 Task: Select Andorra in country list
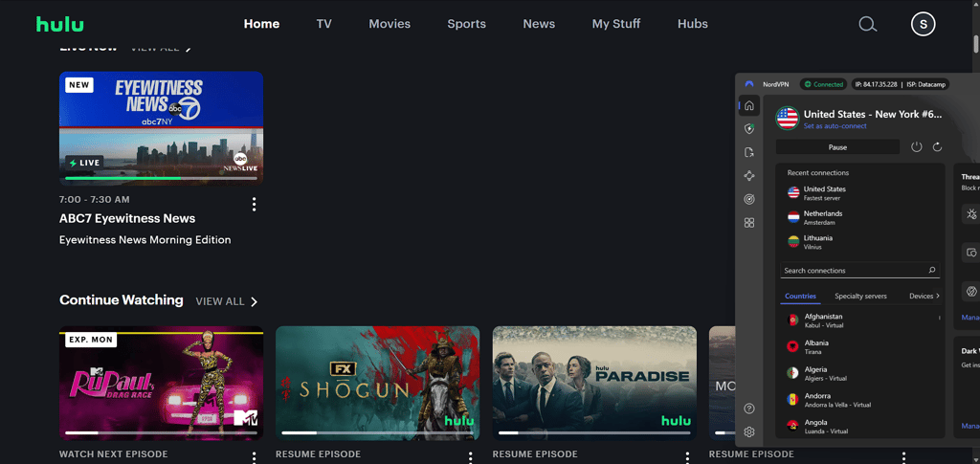click(862, 400)
